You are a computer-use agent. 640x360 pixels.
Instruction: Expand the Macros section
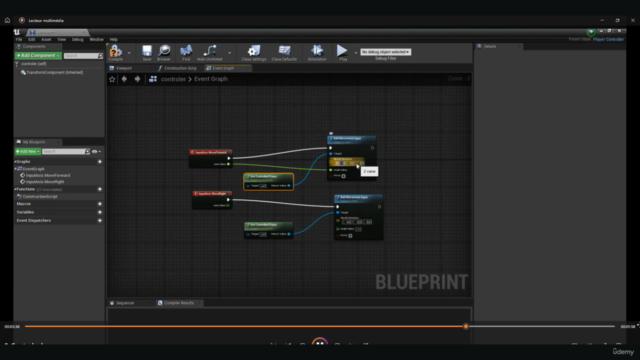pyautogui.click(x=24, y=204)
